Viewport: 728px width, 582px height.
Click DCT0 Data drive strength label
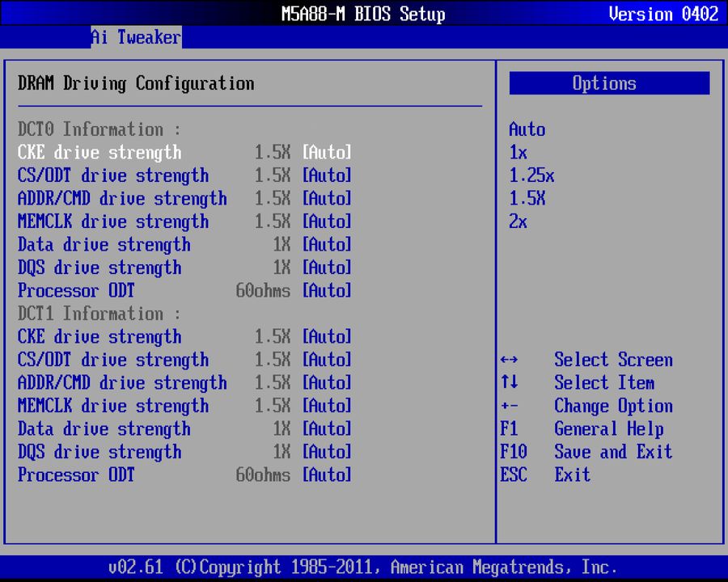[x=104, y=245]
